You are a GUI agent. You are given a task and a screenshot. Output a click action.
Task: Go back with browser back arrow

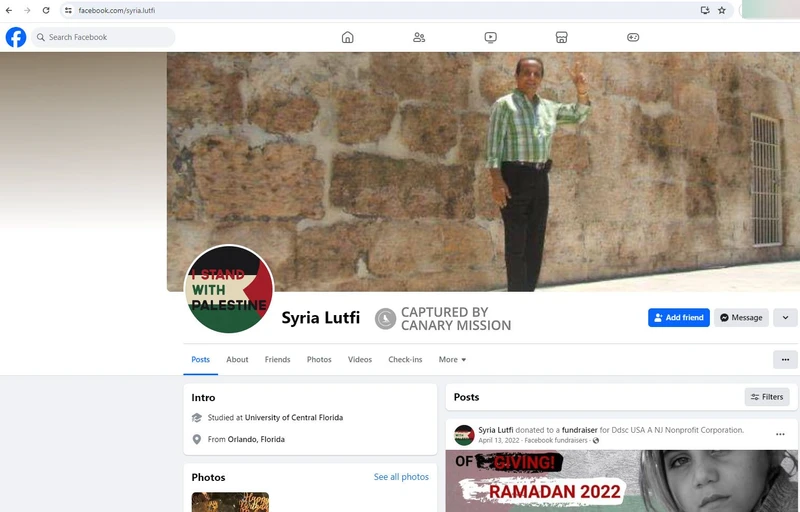pyautogui.click(x=9, y=10)
